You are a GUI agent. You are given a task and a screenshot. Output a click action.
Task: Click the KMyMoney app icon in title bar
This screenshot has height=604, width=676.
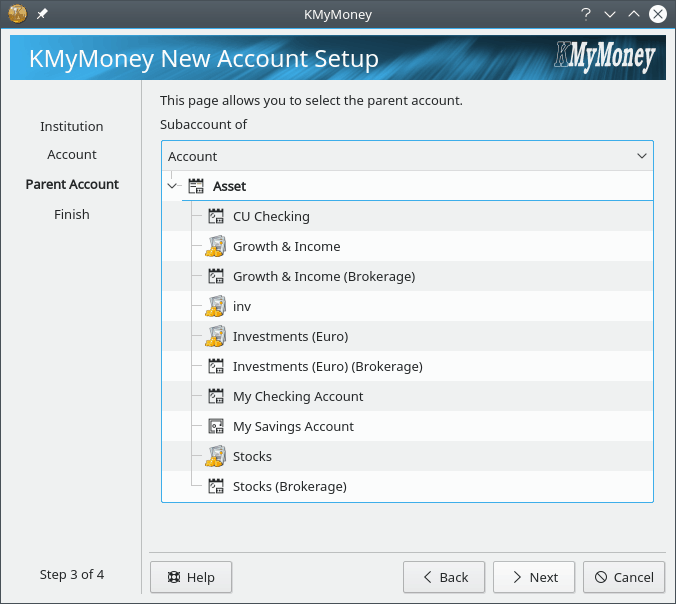pos(17,14)
